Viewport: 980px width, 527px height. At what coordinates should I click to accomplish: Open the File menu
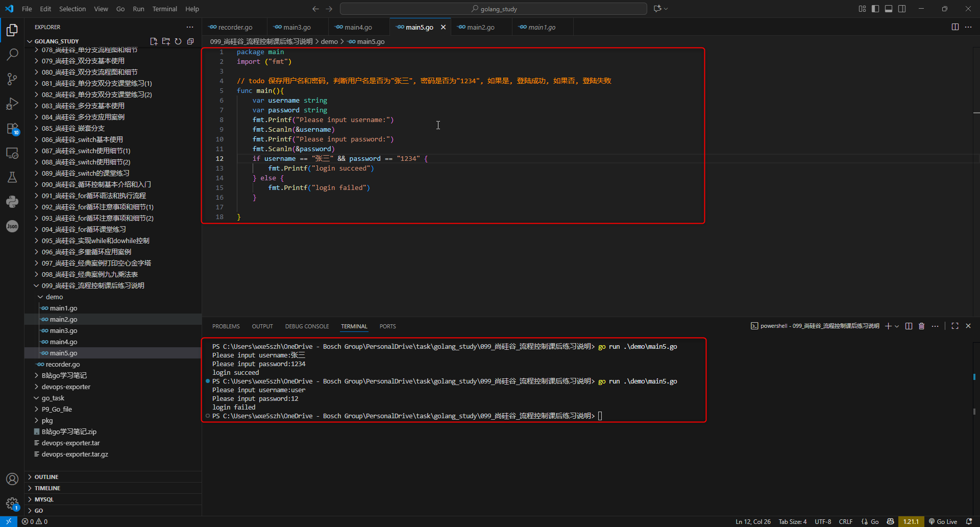tap(27, 9)
